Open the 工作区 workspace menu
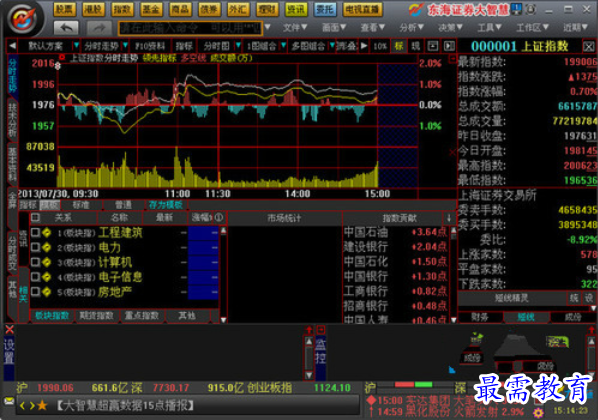 click(x=532, y=27)
